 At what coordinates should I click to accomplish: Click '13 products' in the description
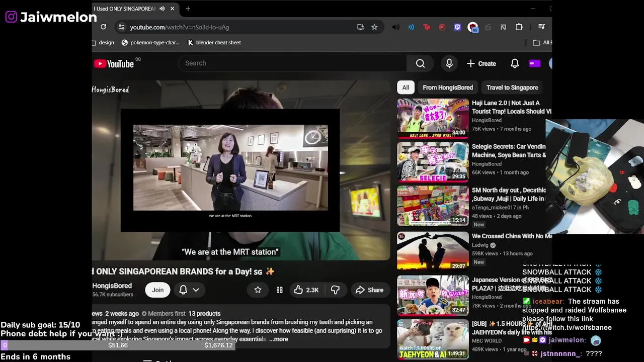click(204, 314)
